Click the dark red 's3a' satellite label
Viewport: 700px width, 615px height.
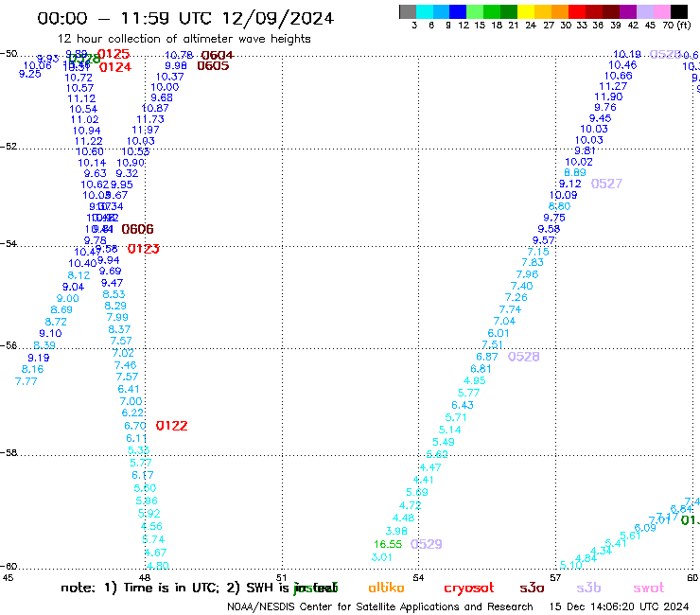tap(532, 588)
